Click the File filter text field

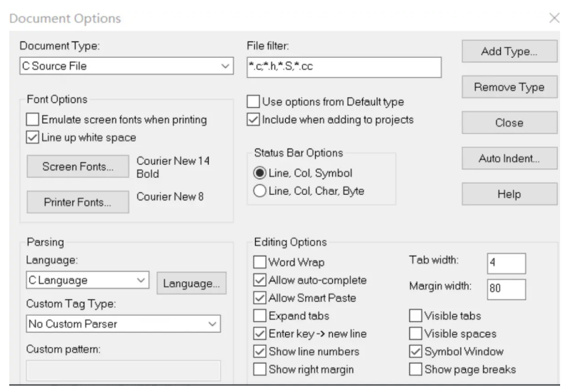[x=344, y=66]
